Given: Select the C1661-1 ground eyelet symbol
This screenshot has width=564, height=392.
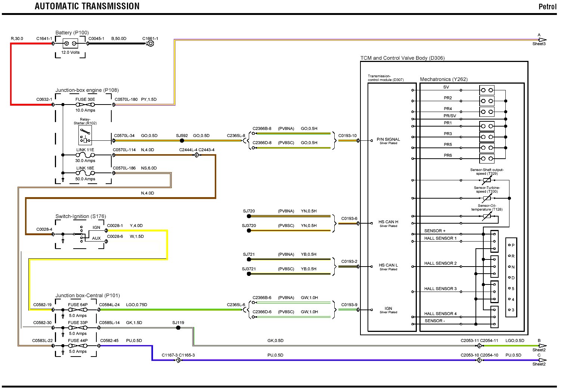Looking at the screenshot, I should pyautogui.click(x=150, y=43).
